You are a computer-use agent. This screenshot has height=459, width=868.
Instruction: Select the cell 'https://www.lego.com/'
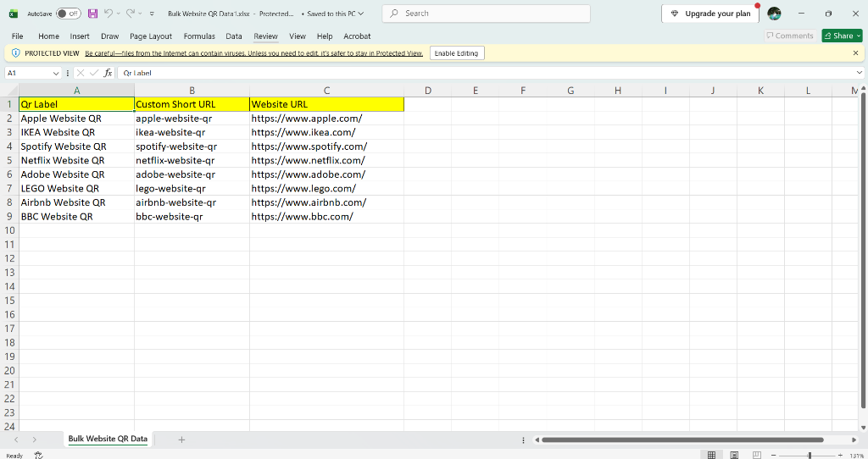click(x=326, y=189)
